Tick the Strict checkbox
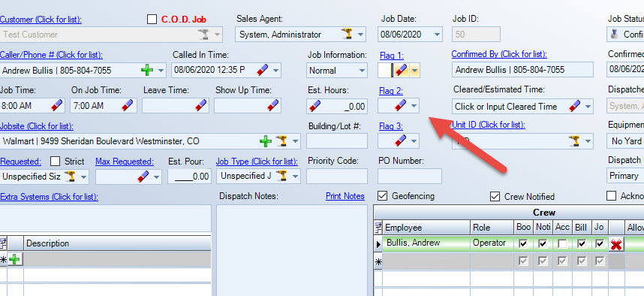This screenshot has height=296, width=644. [55, 162]
